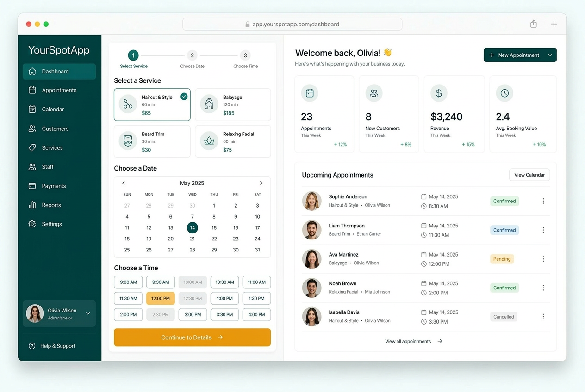
Task: Go to previous month in date picker
Action: [x=124, y=183]
